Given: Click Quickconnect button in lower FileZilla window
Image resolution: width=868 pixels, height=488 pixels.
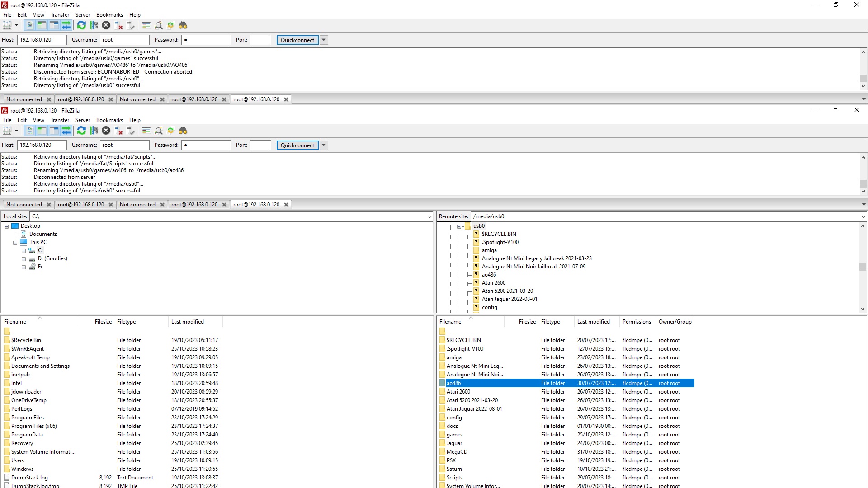Looking at the screenshot, I should pos(297,145).
